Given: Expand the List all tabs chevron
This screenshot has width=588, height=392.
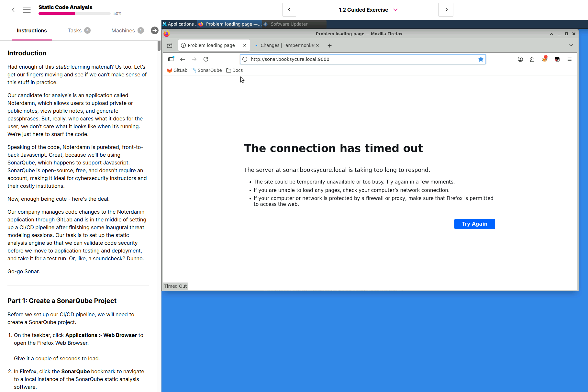Looking at the screenshot, I should (571, 45).
